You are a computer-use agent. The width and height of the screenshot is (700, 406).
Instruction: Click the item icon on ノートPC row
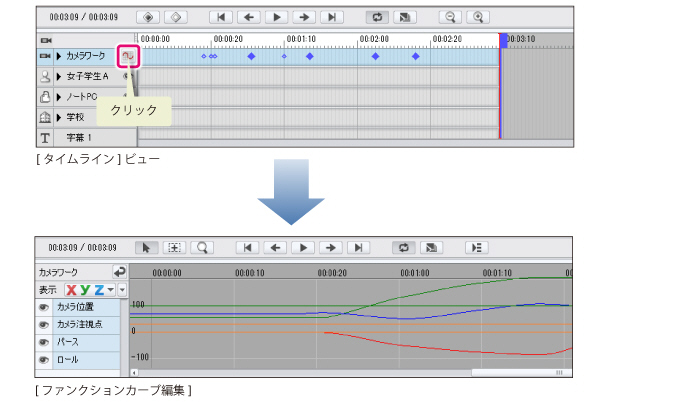(x=45, y=97)
